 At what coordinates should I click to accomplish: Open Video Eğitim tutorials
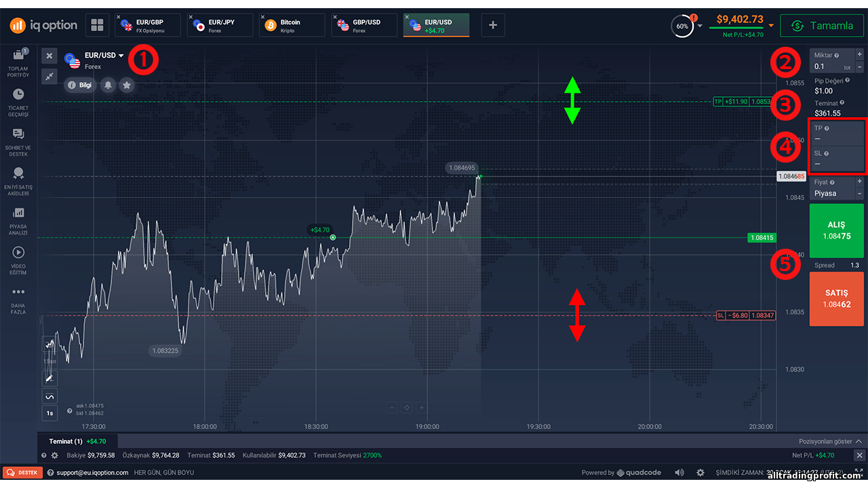pyautogui.click(x=18, y=260)
